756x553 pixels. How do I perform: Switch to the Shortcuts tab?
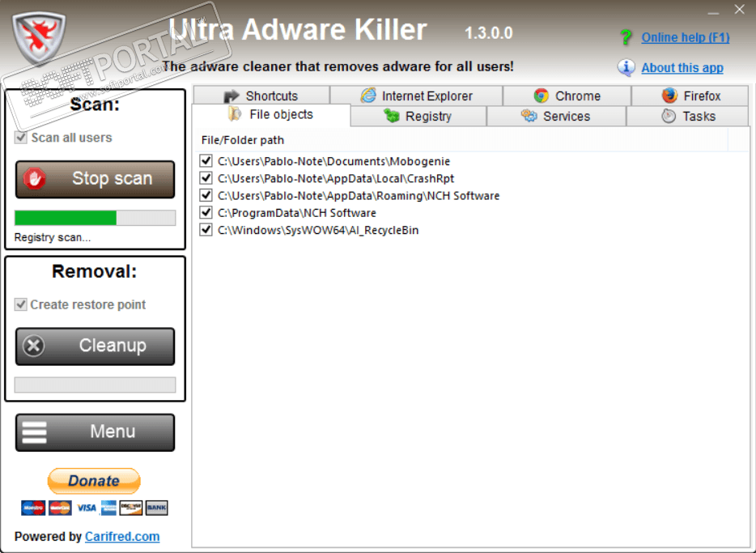(261, 96)
